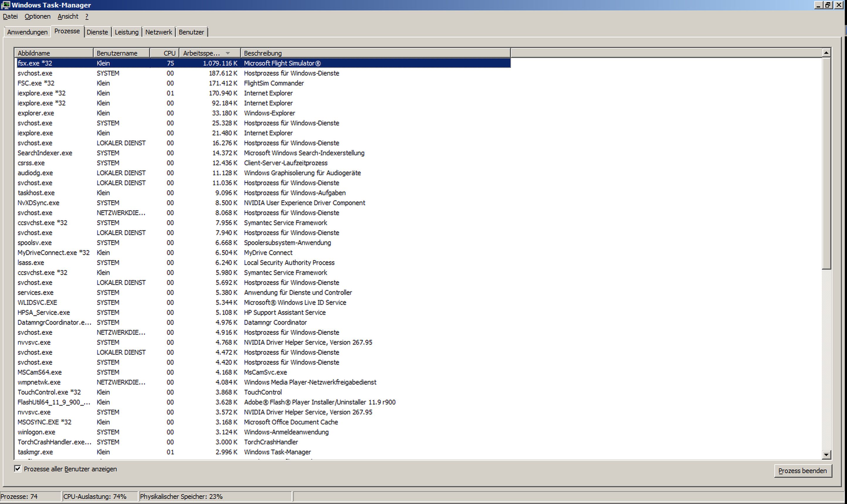Switch to the Anwendungen tab

(27, 32)
